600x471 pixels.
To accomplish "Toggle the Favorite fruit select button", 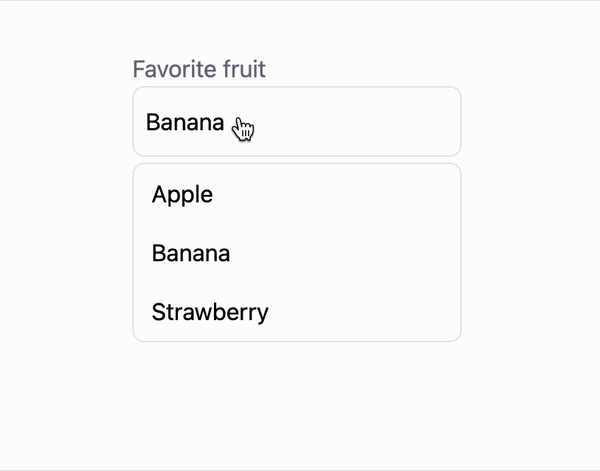I will tap(297, 122).
